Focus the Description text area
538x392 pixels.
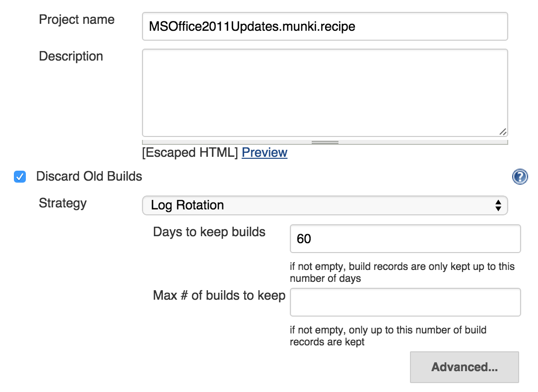[325, 93]
